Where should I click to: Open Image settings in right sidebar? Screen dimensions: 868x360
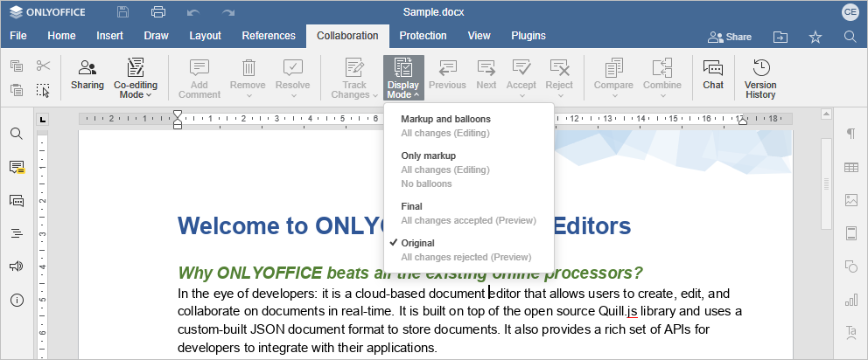851,200
